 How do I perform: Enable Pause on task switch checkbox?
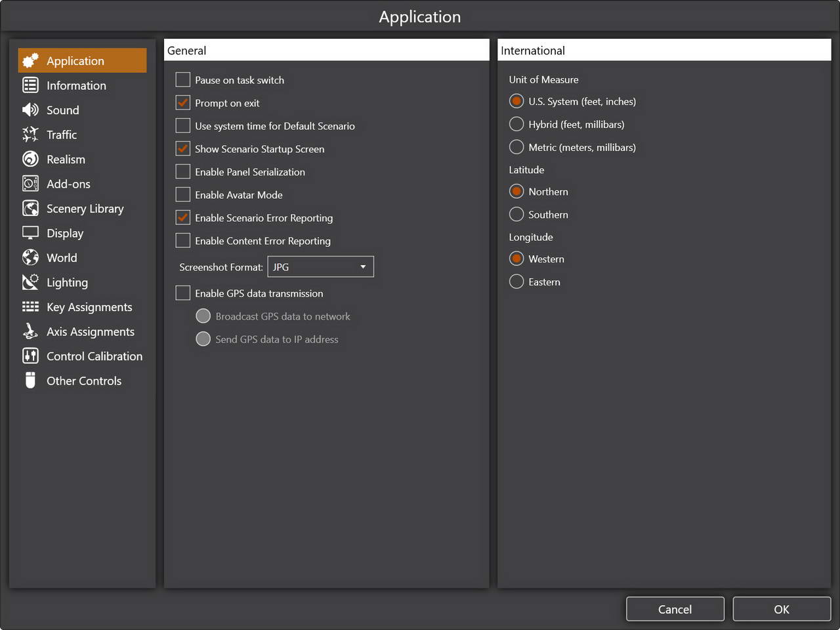point(183,80)
